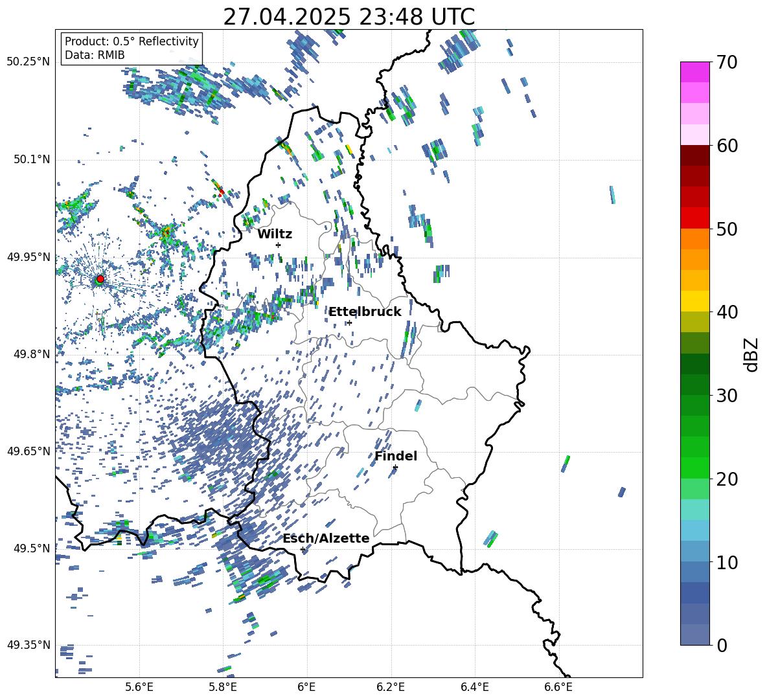Click the Esch/Alzette station cross marker

tap(303, 549)
